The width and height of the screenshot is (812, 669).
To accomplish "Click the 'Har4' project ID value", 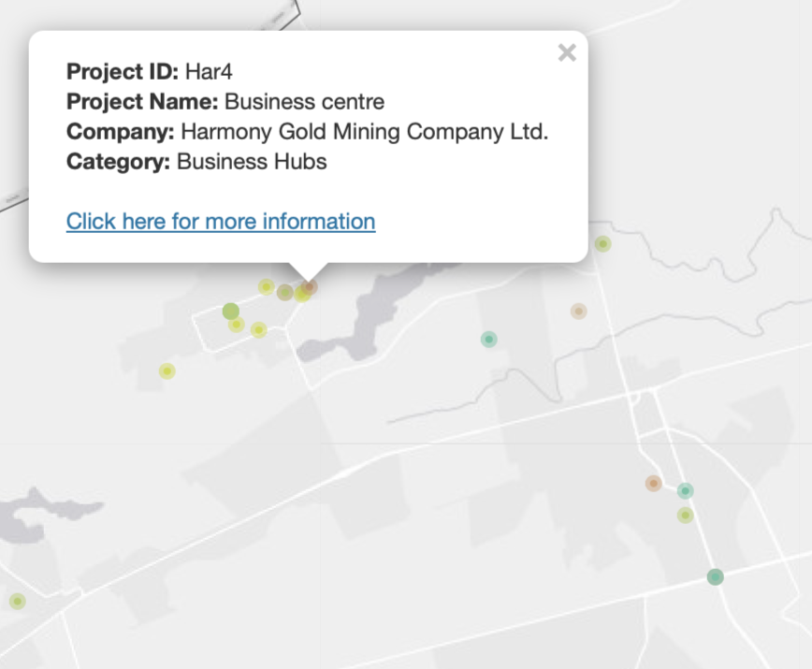I will click(x=209, y=71).
